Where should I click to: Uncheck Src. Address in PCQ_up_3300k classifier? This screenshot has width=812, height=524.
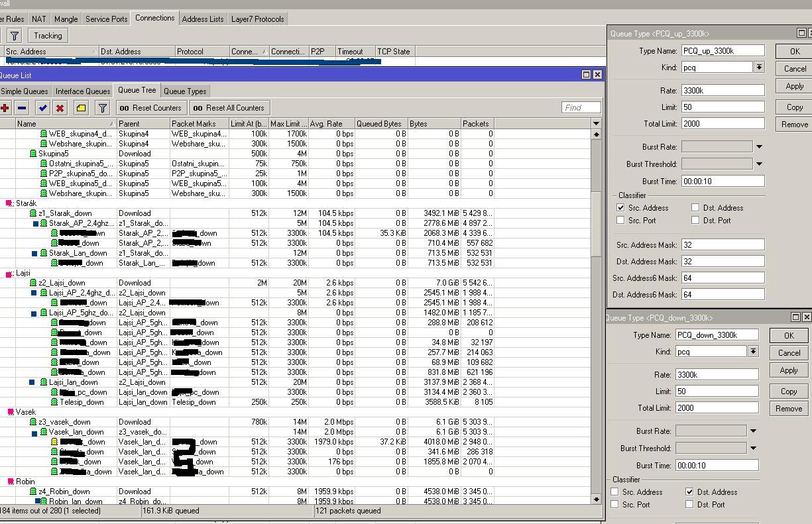[x=621, y=207]
